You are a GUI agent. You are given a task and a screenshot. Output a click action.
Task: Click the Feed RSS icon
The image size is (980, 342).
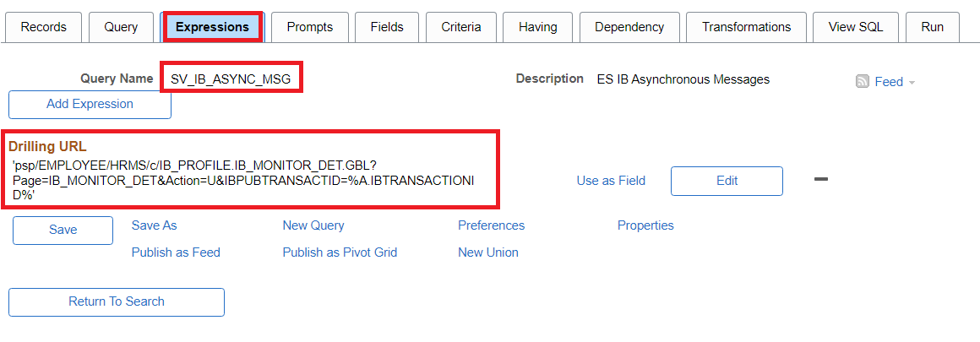(x=863, y=82)
